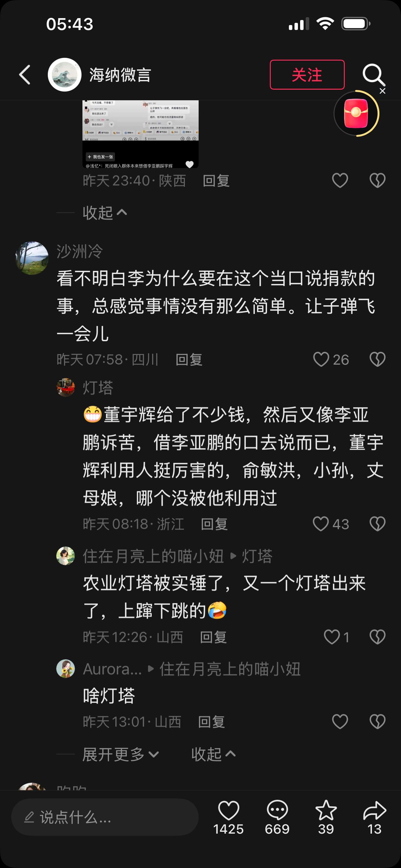This screenshot has width=401, height=868.
Task: Tap the back arrow icon
Action: click(25, 75)
